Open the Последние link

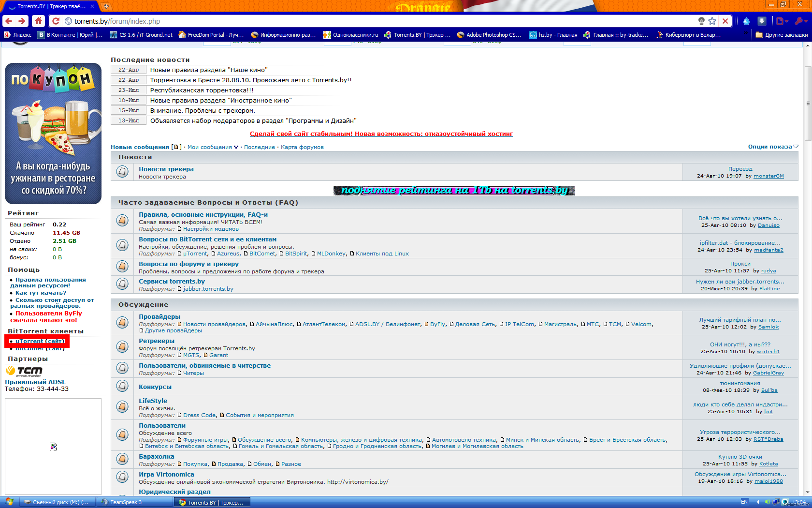point(260,147)
